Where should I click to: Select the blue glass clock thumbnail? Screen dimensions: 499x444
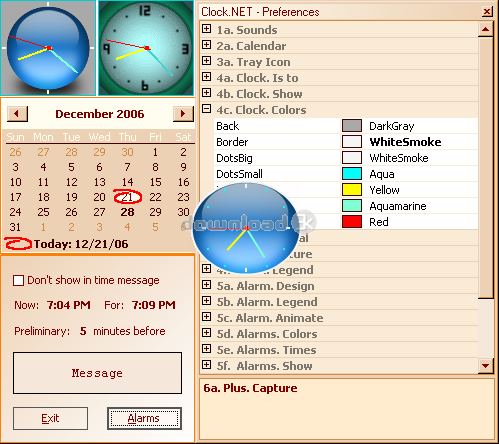(x=48, y=48)
